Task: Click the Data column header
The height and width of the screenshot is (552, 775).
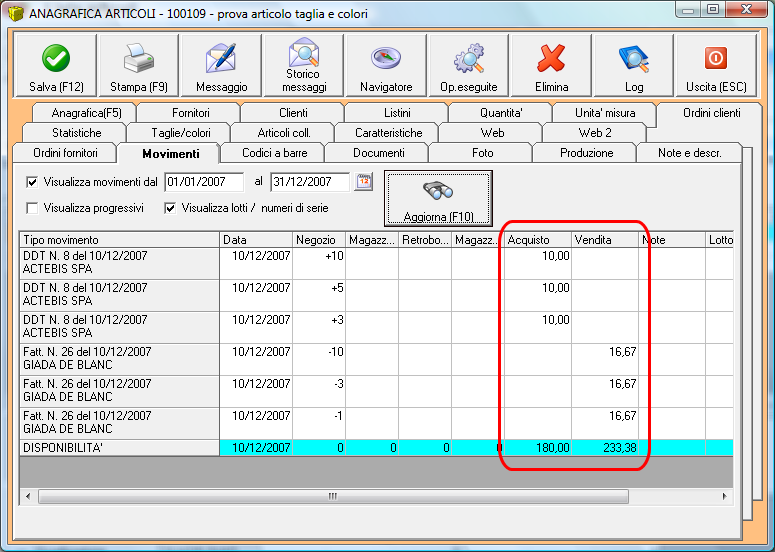Action: [256, 240]
